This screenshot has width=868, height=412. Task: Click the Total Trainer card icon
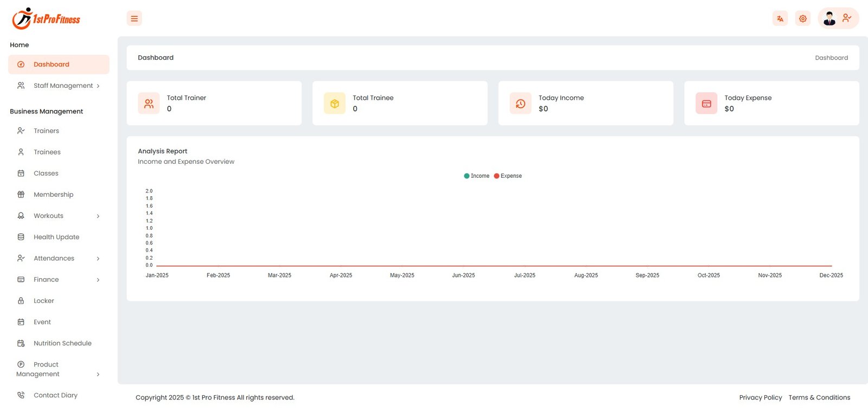pyautogui.click(x=149, y=104)
